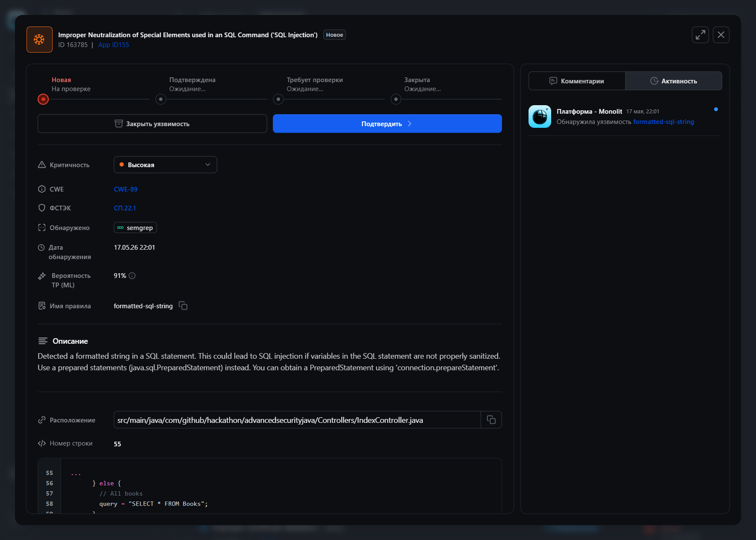756x540 pixels.
Task: Click the unread blue dot on the activity item
Action: coord(716,109)
